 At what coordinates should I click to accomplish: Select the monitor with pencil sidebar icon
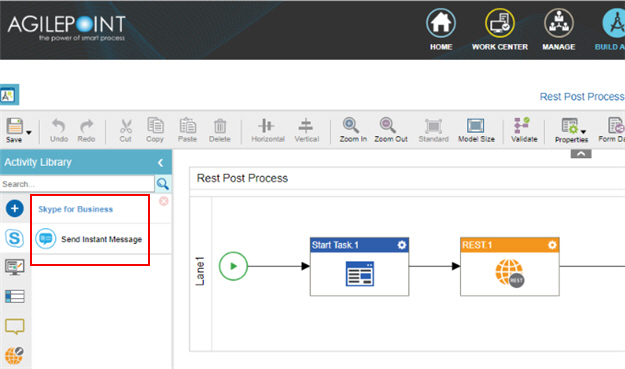pos(15,267)
